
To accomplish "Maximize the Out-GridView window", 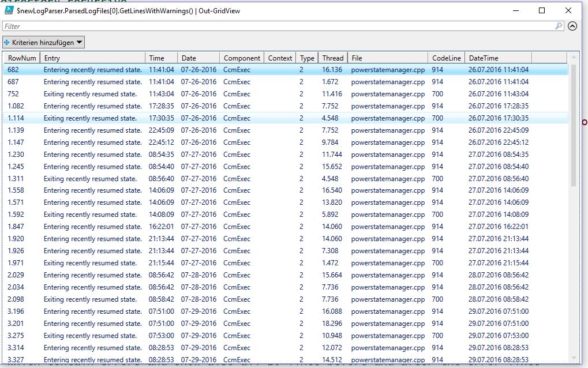I will pos(541,10).
